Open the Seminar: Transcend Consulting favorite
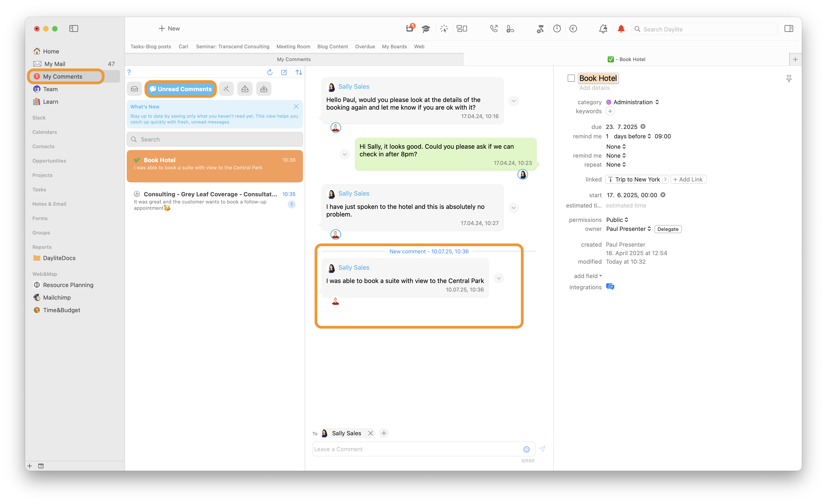This screenshot has height=504, width=827. tap(232, 46)
